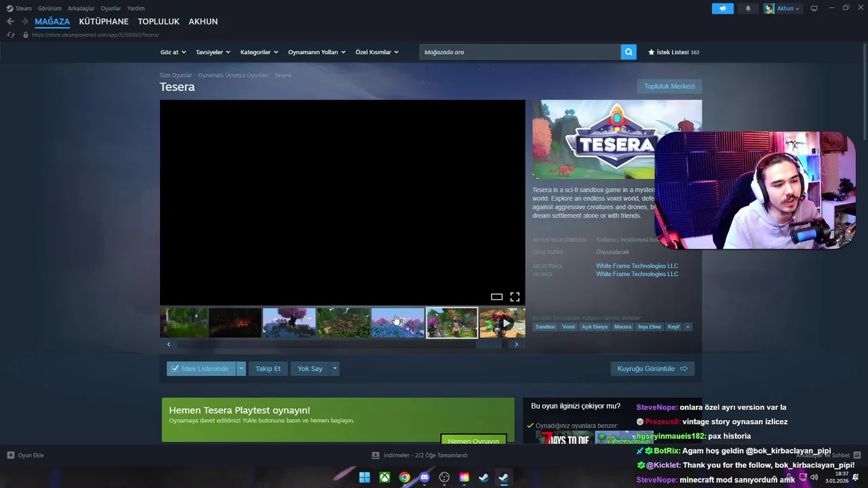The height and width of the screenshot is (488, 868).
Task: Select the highlighted colorful town thumbnail
Action: click(452, 323)
